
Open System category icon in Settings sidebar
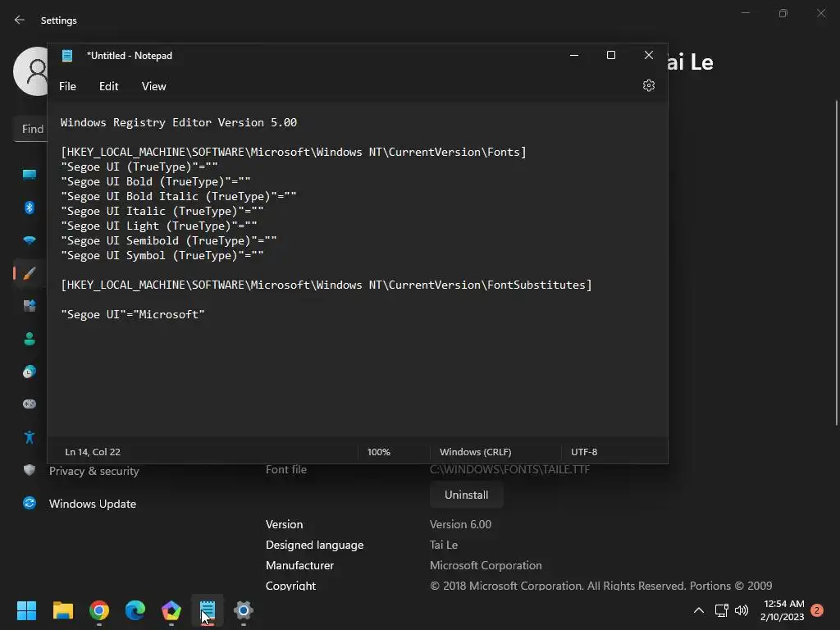pyautogui.click(x=30, y=175)
